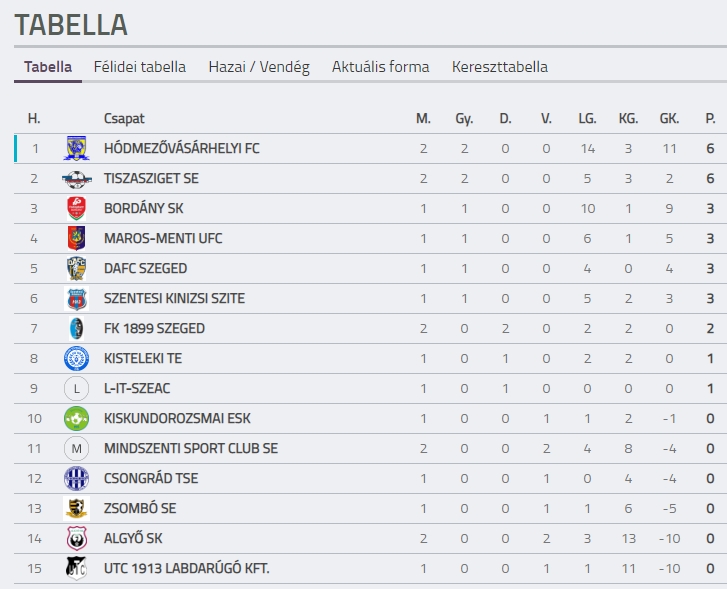Viewport: 727px width, 589px height.
Task: Open the ALGYŐ SK team name link
Action: [x=133, y=538]
